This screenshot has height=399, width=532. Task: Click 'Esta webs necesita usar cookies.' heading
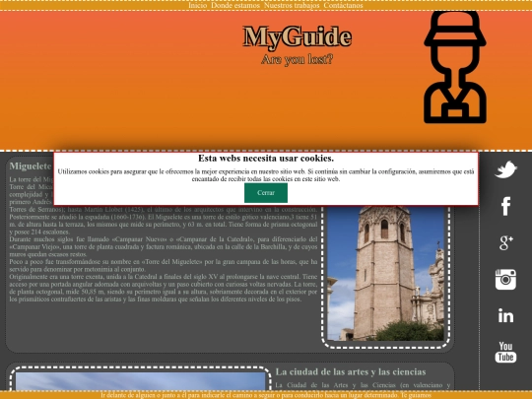[266, 158]
